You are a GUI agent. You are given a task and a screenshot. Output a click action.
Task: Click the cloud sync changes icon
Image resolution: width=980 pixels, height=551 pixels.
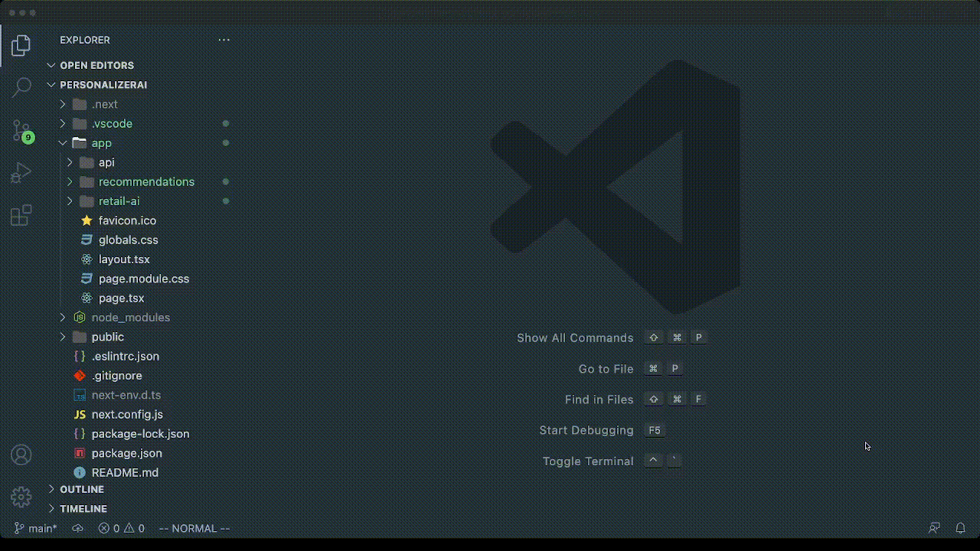pos(77,528)
